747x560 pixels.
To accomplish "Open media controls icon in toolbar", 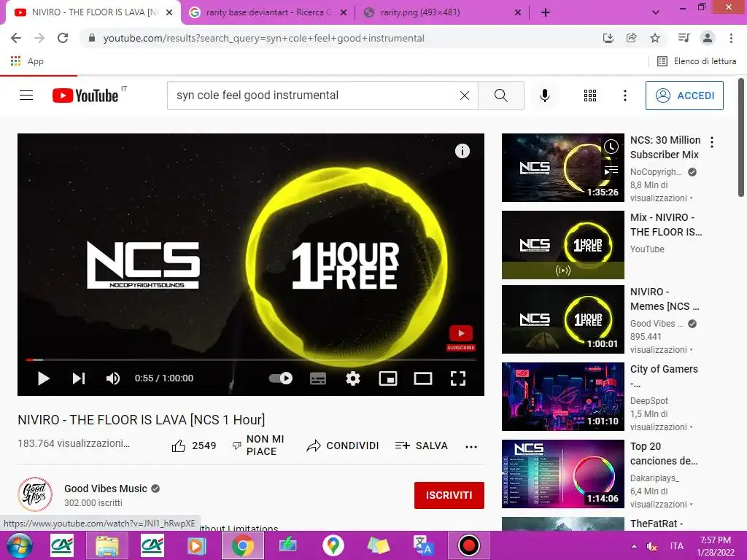I will coord(684,38).
